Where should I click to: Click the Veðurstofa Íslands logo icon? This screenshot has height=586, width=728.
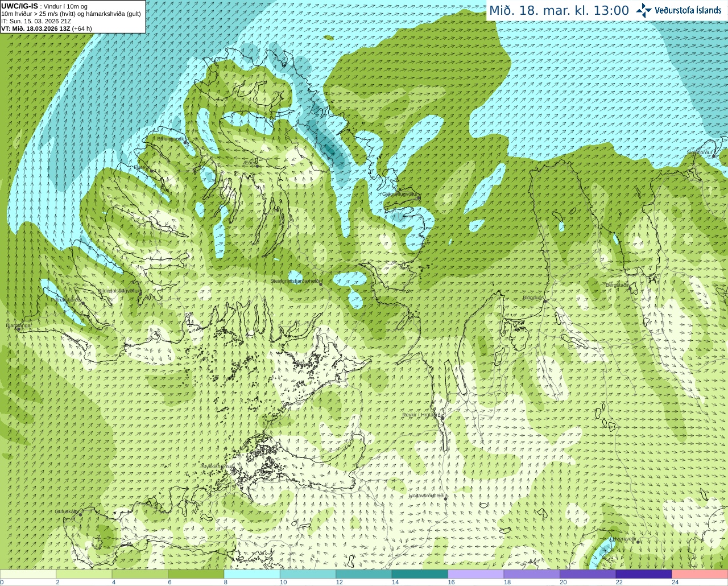tap(644, 10)
